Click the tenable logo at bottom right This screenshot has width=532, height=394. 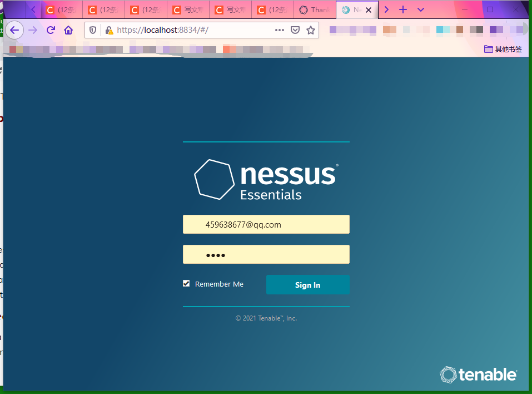(x=478, y=375)
